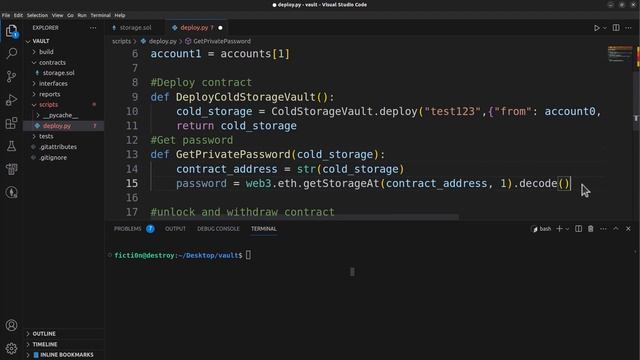The image size is (640, 360).
Task: Open the Testing flask icon
Action: point(11,146)
